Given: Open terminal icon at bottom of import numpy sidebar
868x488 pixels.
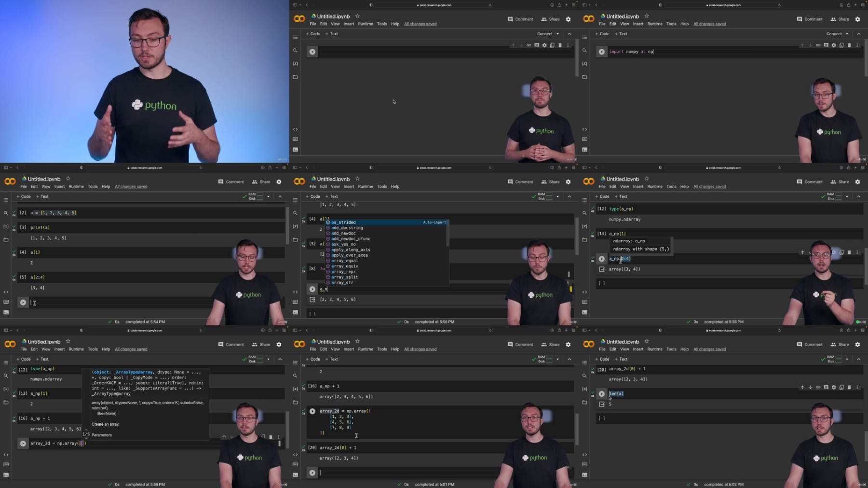Looking at the screenshot, I should [584, 149].
